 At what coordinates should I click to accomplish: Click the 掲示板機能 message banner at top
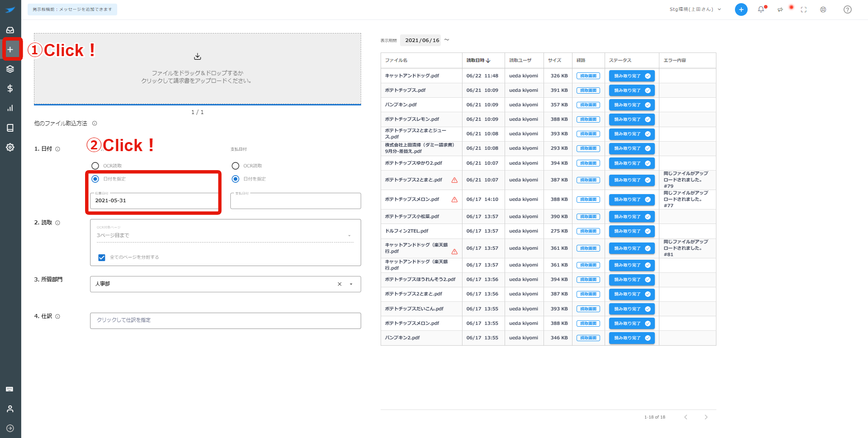[72, 10]
